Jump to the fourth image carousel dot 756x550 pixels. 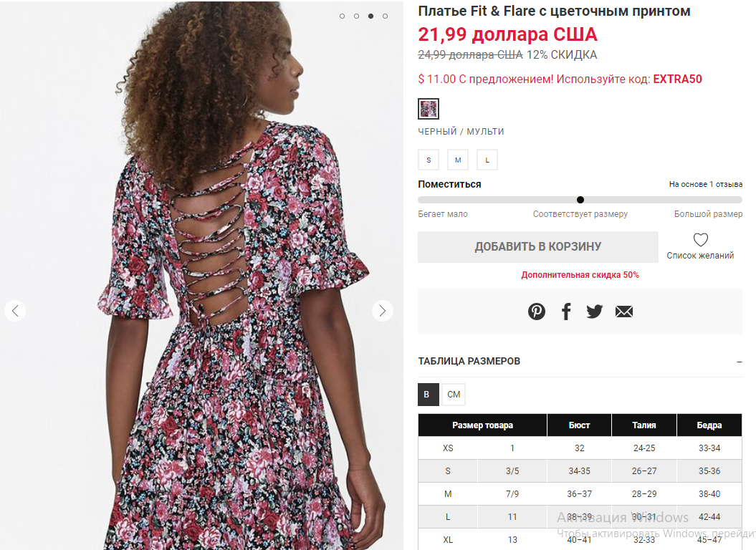tap(385, 16)
